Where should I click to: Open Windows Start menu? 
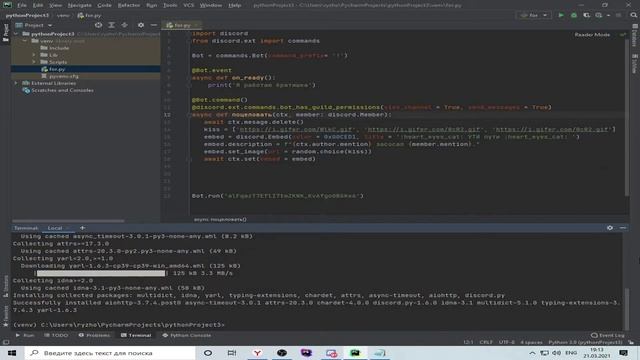pos(12,353)
